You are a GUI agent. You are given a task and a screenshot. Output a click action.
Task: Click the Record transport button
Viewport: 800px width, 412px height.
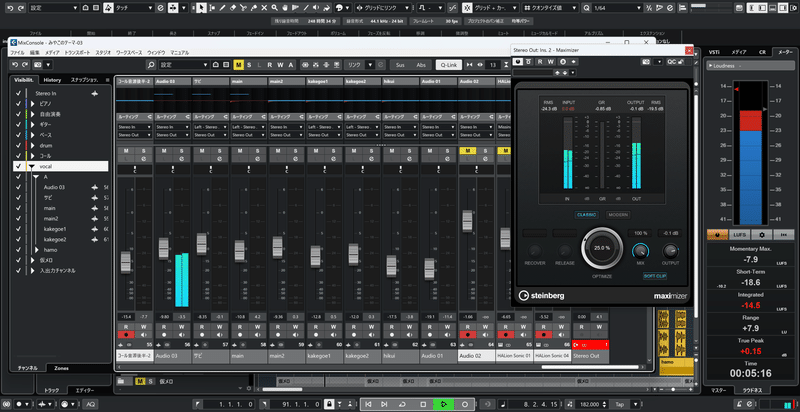point(465,404)
